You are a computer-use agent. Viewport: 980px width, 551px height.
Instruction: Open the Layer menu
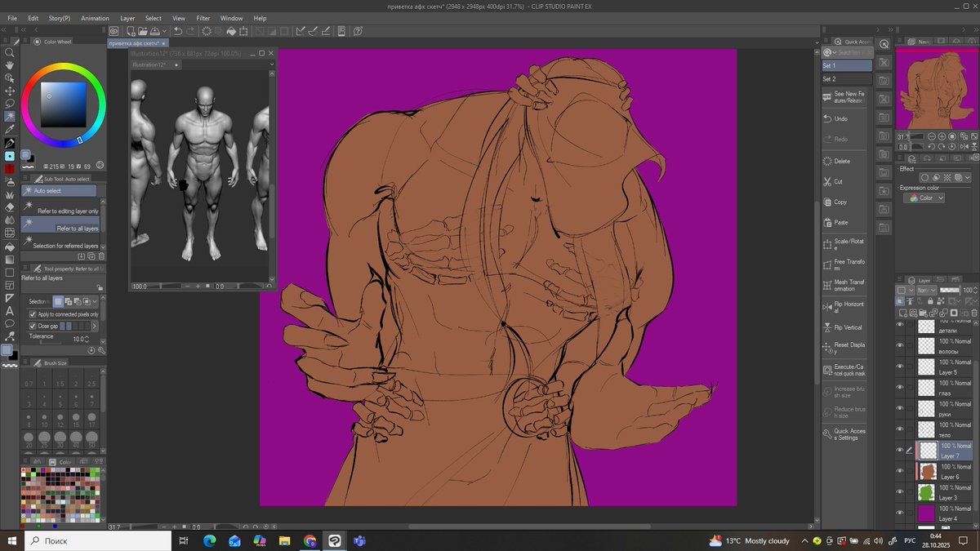click(x=127, y=18)
